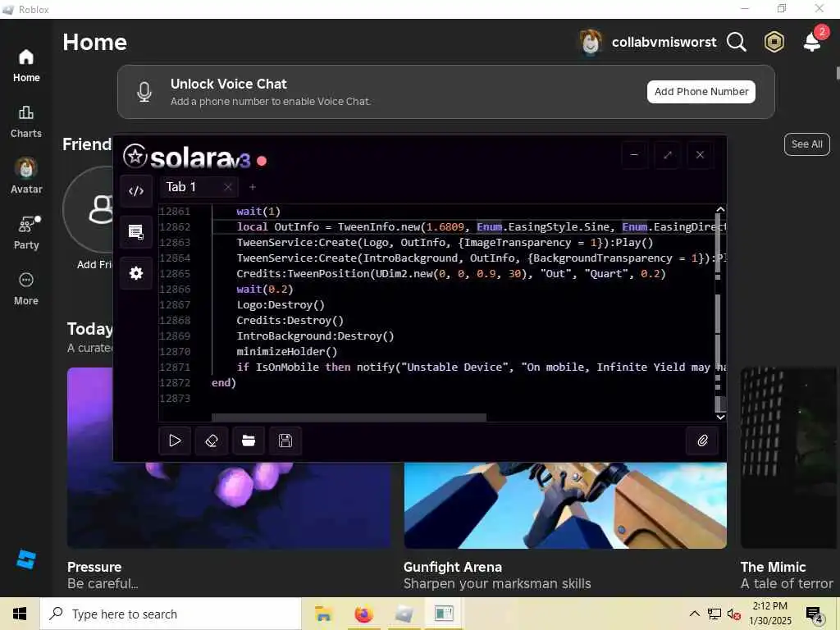Click the network tray icon
Viewport: 840px width, 630px height.
(714, 614)
